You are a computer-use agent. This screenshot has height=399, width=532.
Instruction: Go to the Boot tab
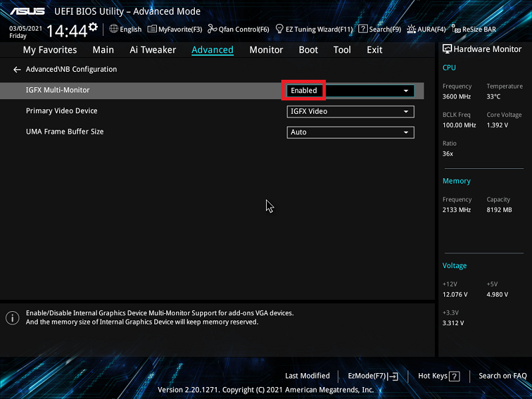308,50
